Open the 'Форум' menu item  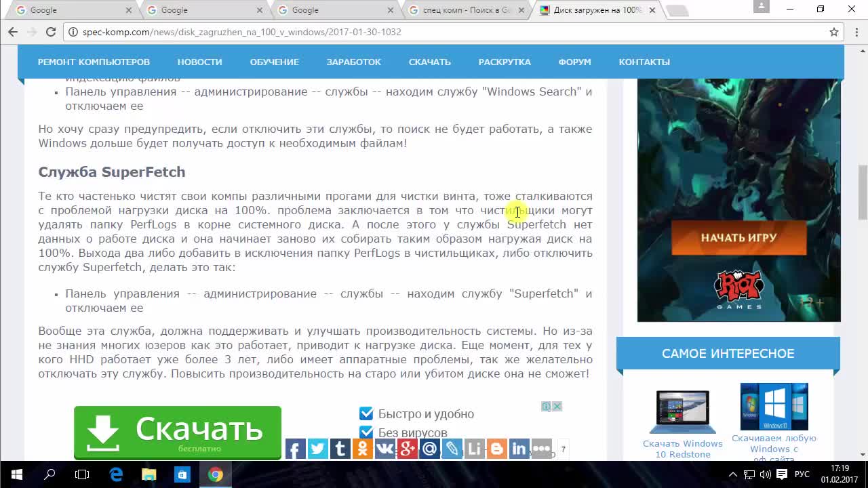point(574,62)
